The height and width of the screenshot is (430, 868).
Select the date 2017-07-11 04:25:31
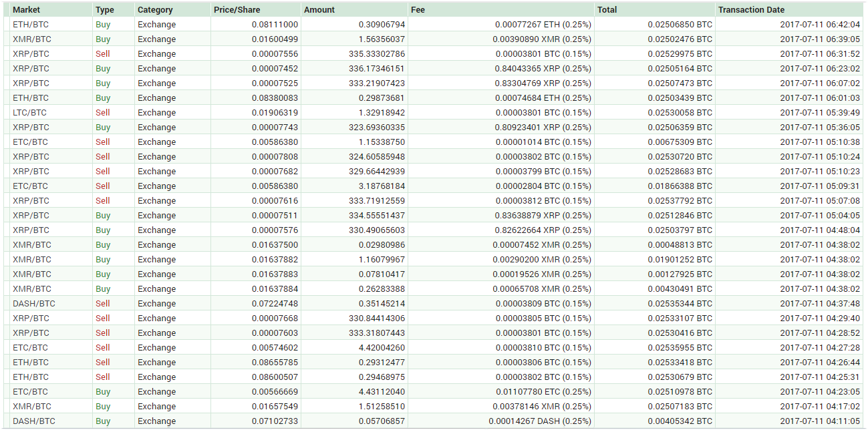[820, 377]
